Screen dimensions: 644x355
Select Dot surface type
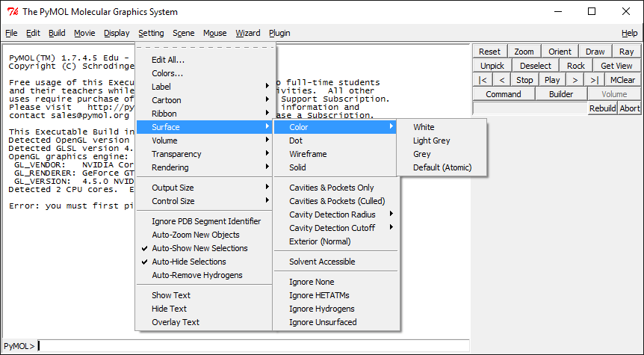click(336, 141)
